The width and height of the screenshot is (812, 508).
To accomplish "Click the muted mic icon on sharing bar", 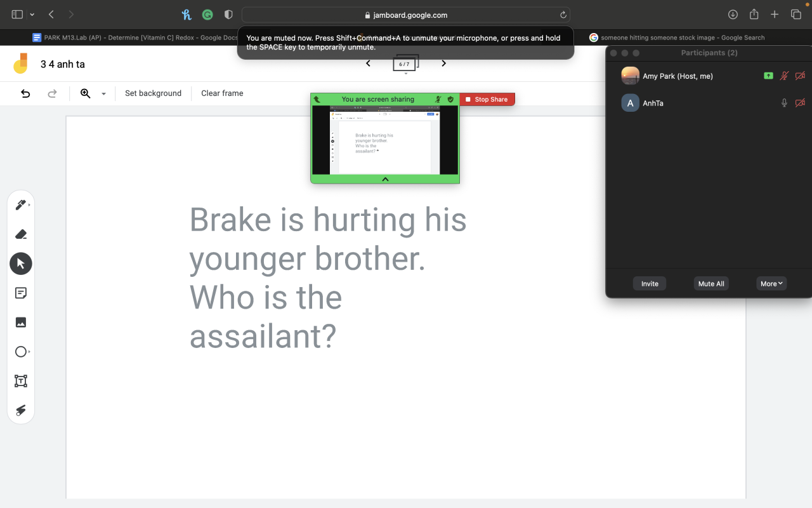I will coord(438,100).
